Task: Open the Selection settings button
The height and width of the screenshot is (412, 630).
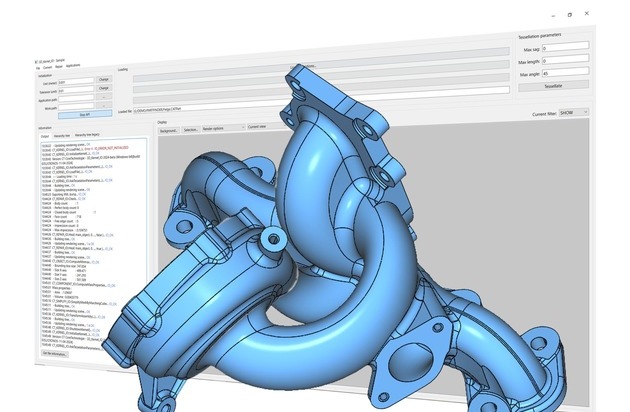Action: point(191,129)
